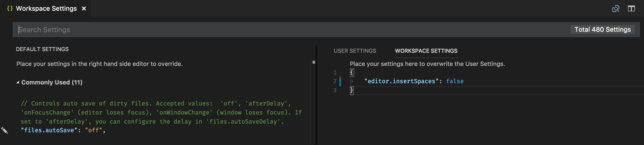Image resolution: width=644 pixels, height=145 pixels.
Task: Click the Open Raw Settings file icon
Action: click(616, 9)
